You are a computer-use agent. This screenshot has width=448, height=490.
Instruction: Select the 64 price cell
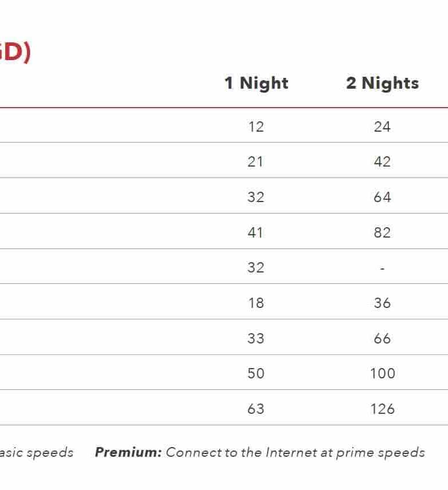click(x=382, y=197)
